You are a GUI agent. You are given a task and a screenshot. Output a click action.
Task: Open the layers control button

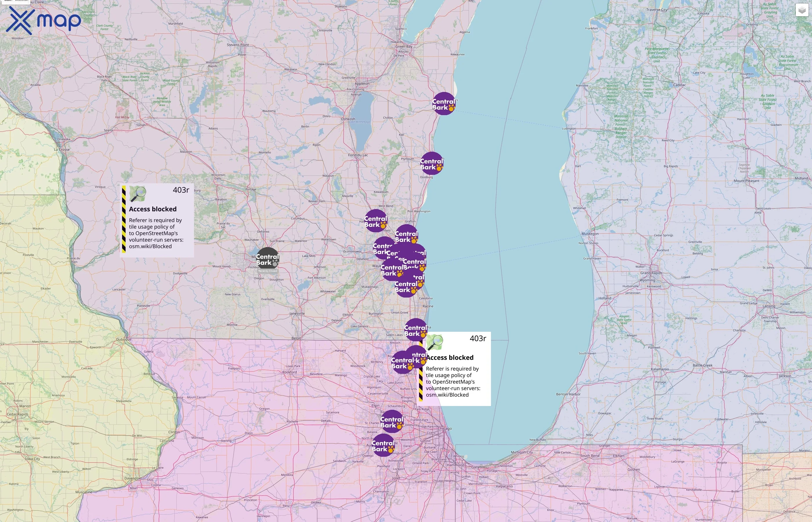point(802,10)
